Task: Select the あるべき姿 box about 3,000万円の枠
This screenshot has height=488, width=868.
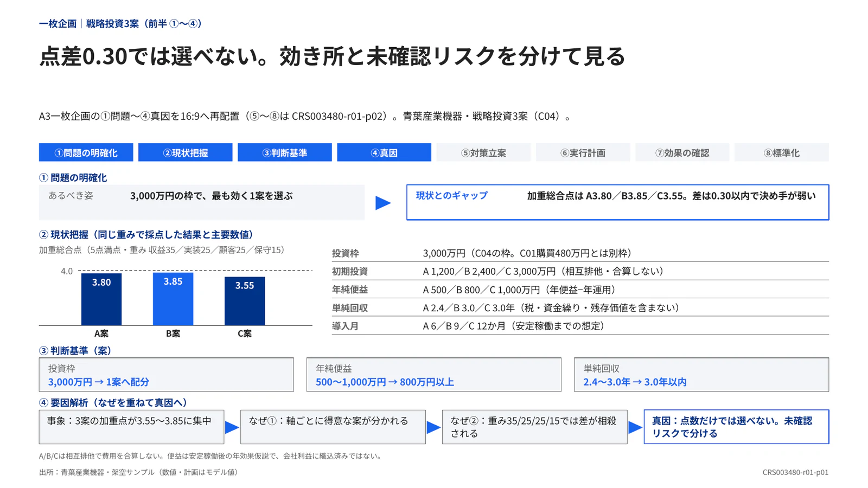Action: click(202, 202)
